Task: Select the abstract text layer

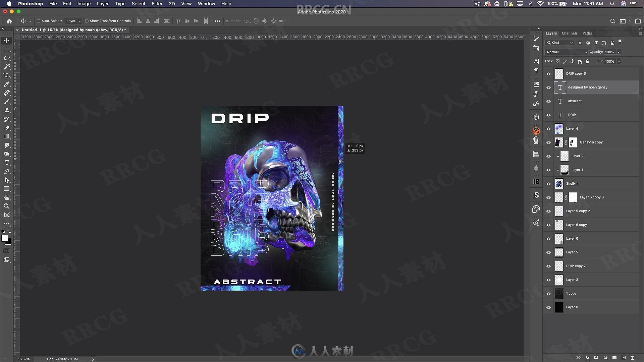Action: (575, 101)
